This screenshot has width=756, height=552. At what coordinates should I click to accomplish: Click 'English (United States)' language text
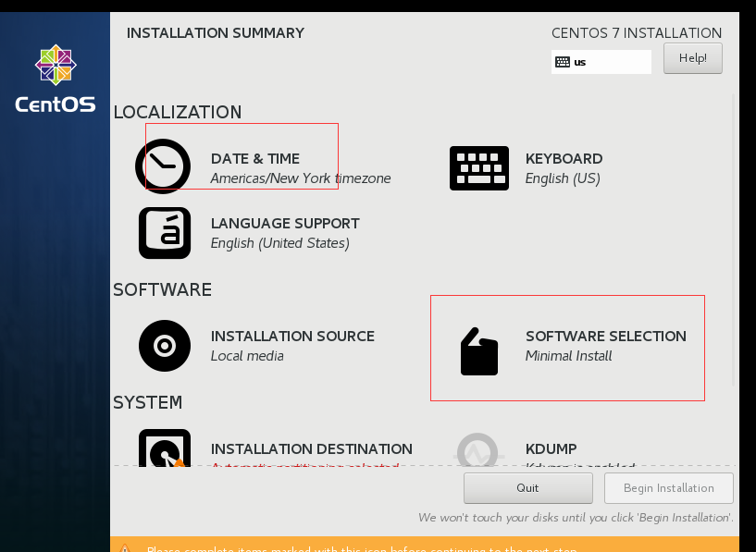point(280,243)
